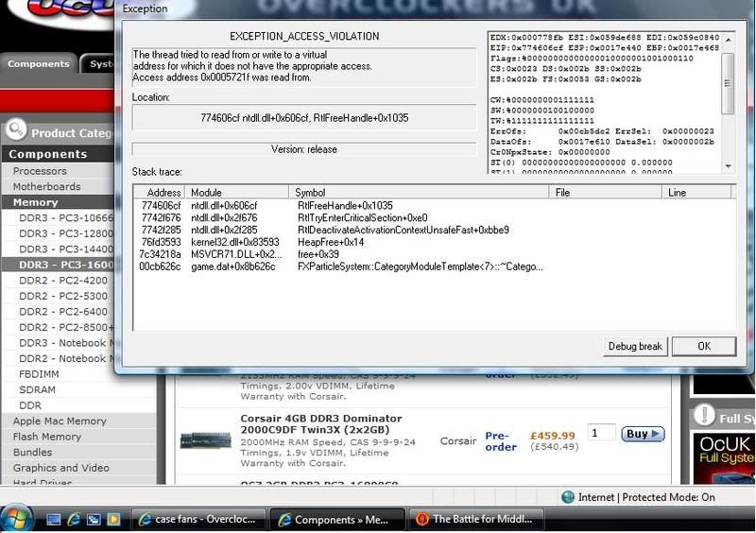Image resolution: width=756 pixels, height=533 pixels.
Task: Open DDR3 - PC3-12800 memory subcategory
Action: (x=65, y=233)
